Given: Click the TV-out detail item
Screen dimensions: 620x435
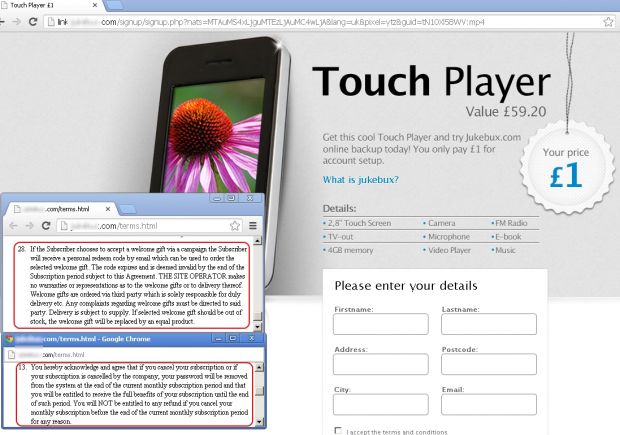Looking at the screenshot, I should coord(338,236).
